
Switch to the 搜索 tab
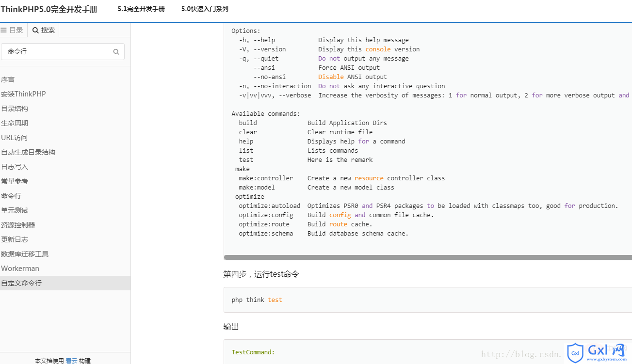[x=44, y=30]
